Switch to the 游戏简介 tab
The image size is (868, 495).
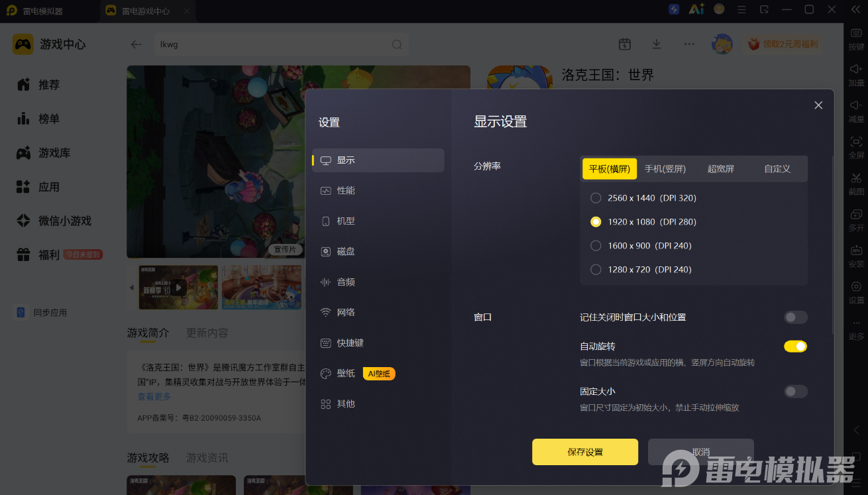[148, 333]
